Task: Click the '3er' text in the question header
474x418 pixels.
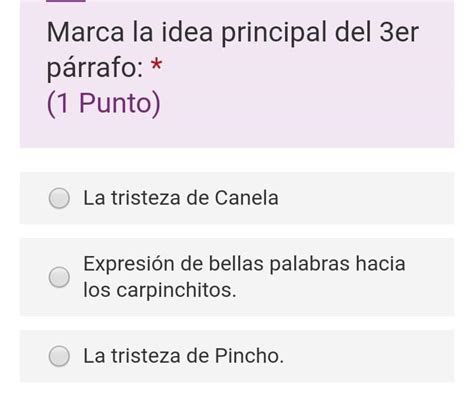Action: 399,33
